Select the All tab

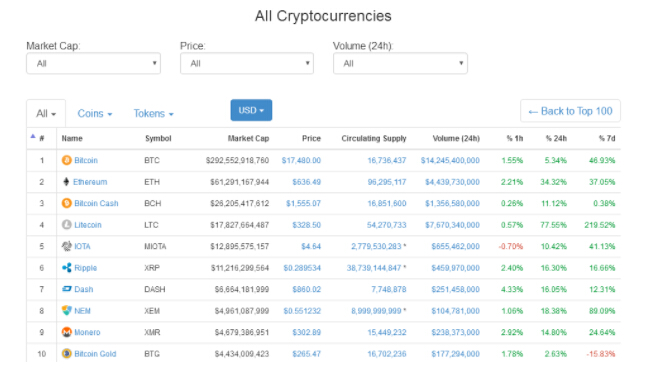(x=46, y=114)
